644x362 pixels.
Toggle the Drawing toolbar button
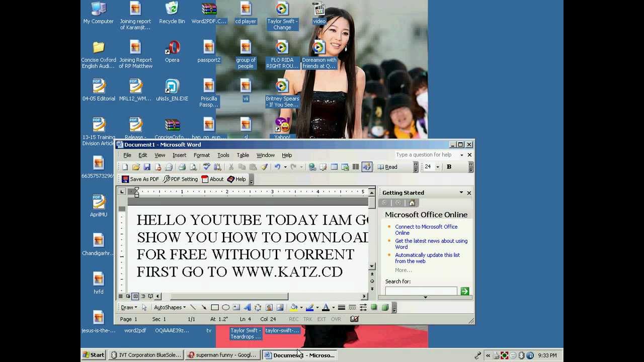(x=367, y=167)
